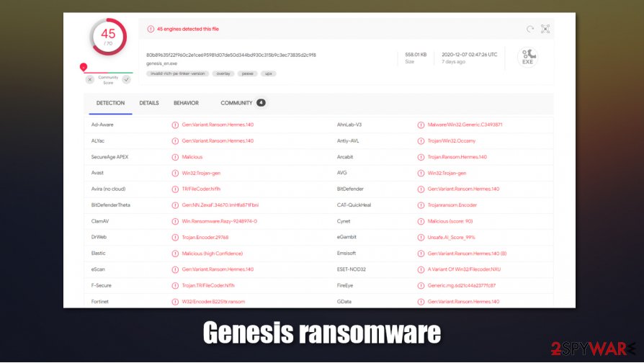Click the warning icon beside 45 engines detected

click(x=151, y=29)
